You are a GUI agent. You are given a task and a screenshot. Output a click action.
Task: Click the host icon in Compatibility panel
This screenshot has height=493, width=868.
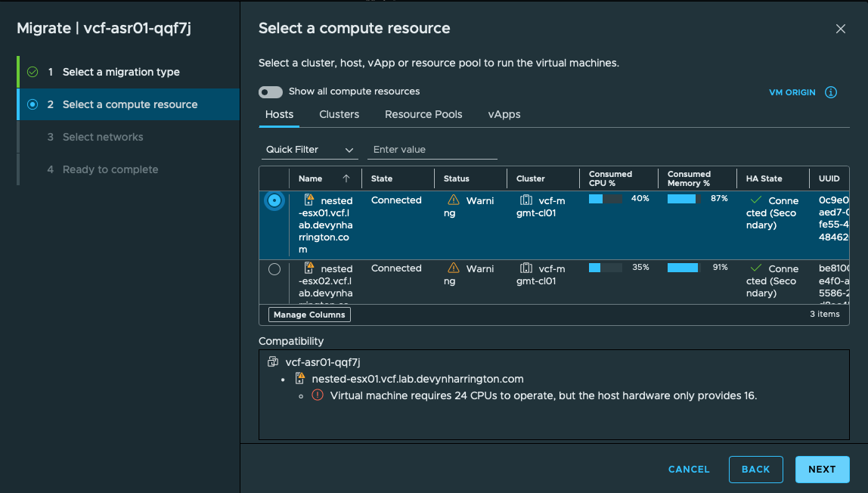coord(299,378)
